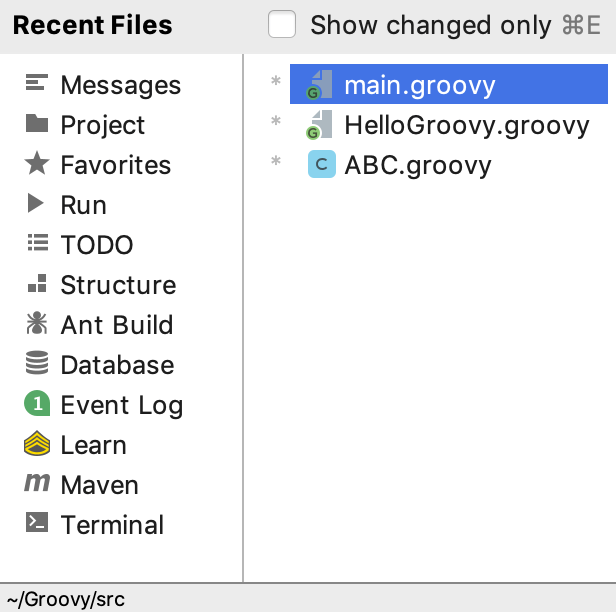Click the Maven m icon
616x612 pixels.
click(37, 484)
